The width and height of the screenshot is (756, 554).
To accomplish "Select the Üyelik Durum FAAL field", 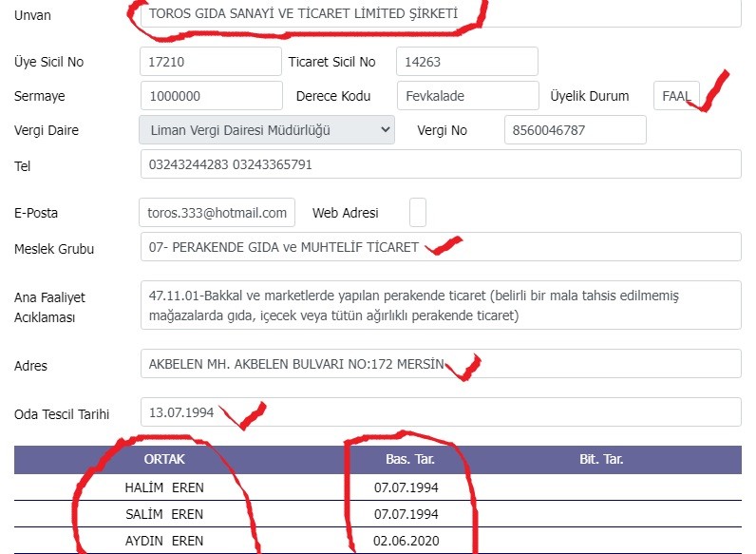I will point(676,96).
